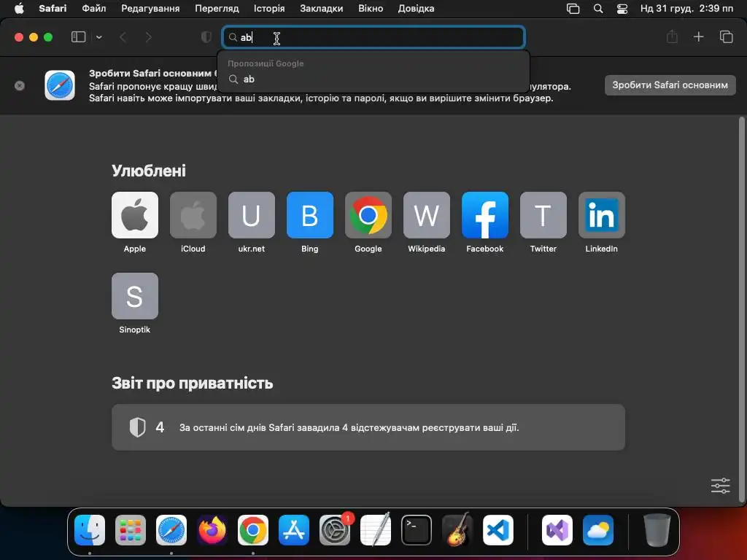Screen dimensions: 747x560
Task: Launch Google Chrome from the Dock
Action: 253,530
